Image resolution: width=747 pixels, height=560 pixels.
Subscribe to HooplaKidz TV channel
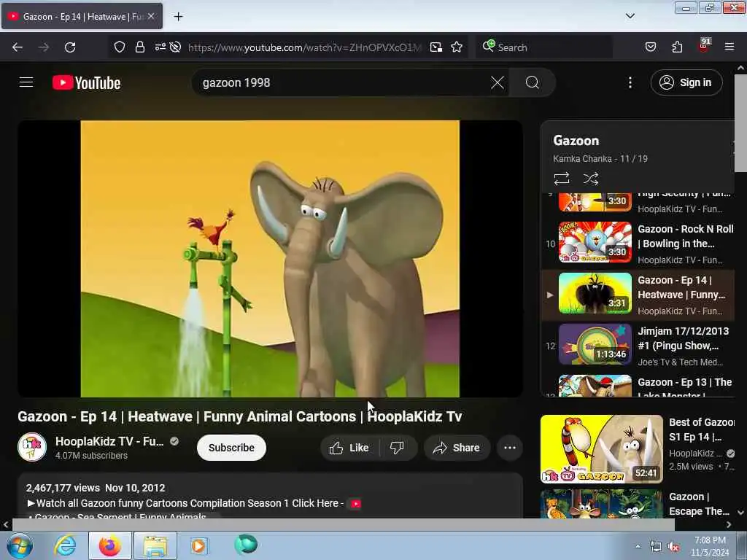point(231,448)
